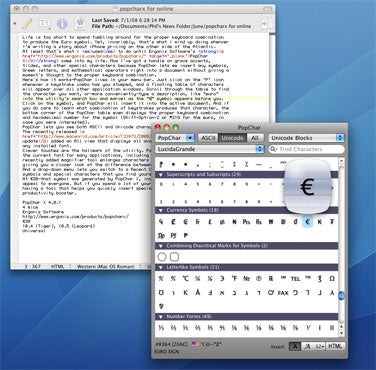376x370 pixels.
Task: Switch to the ASCII view
Action: coord(208,138)
